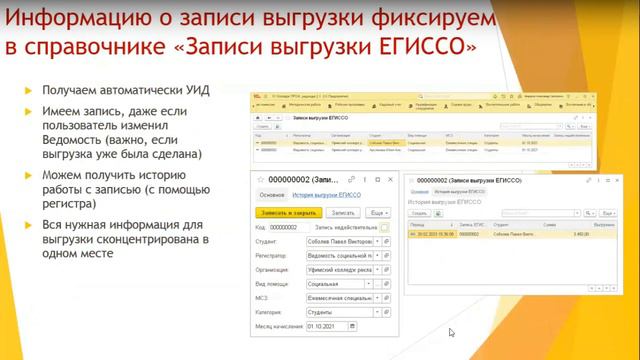Select История выгрузки ЕГИССО tab in right window
This screenshot has height=360, width=640.
459,191
